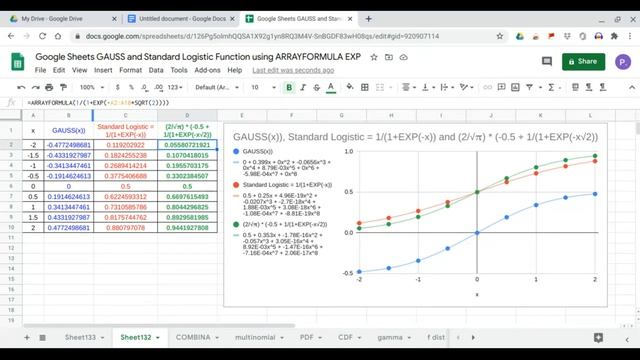Open the font size dropdown

click(x=263, y=87)
